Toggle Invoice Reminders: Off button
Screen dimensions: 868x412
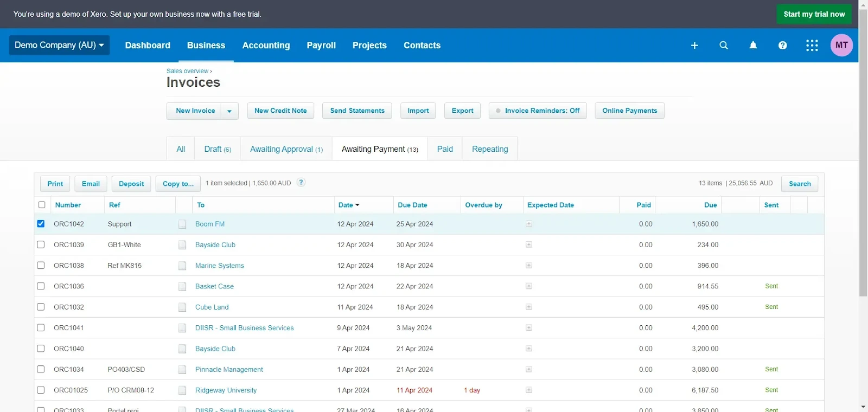click(538, 111)
